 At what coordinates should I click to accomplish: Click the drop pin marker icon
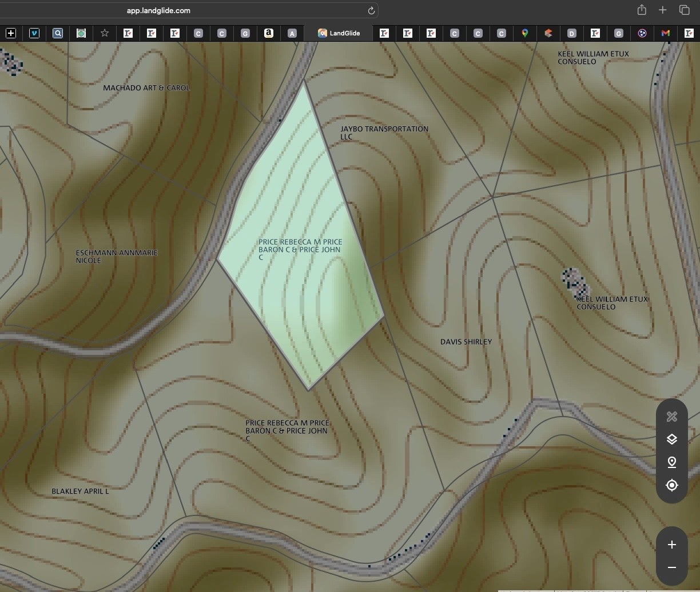click(672, 462)
